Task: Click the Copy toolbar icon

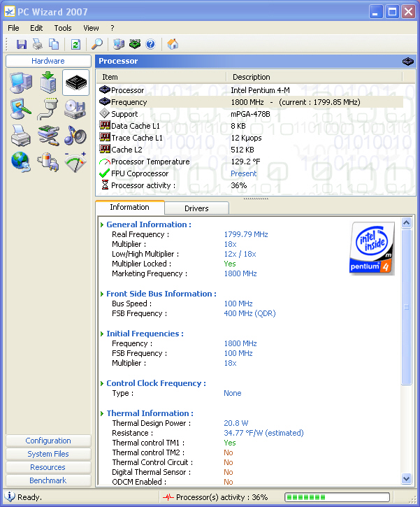Action: click(x=54, y=44)
